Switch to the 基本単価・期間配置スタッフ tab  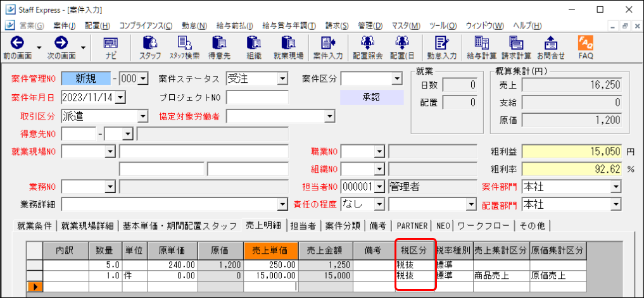pyautogui.click(x=180, y=225)
